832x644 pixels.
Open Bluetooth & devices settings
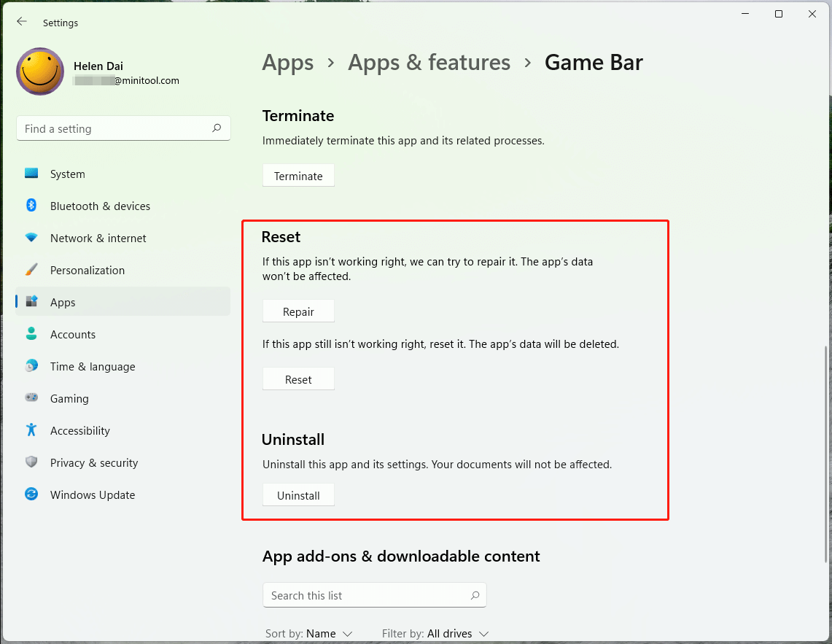(31, 206)
